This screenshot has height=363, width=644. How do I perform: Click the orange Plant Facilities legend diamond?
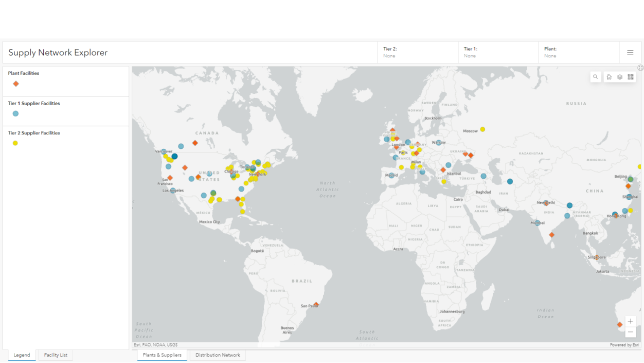16,84
